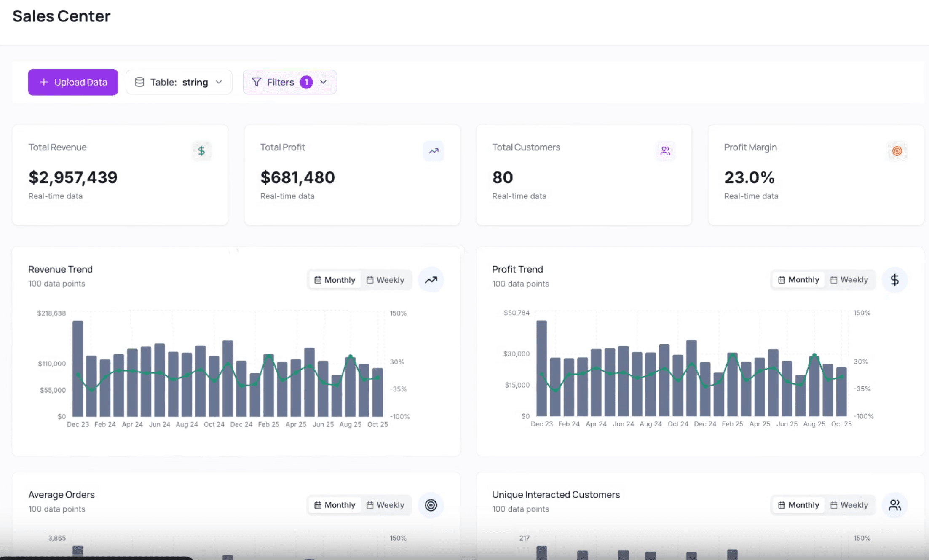Click the people icon on Total Customers card
Image resolution: width=929 pixels, height=560 pixels.
665,151
